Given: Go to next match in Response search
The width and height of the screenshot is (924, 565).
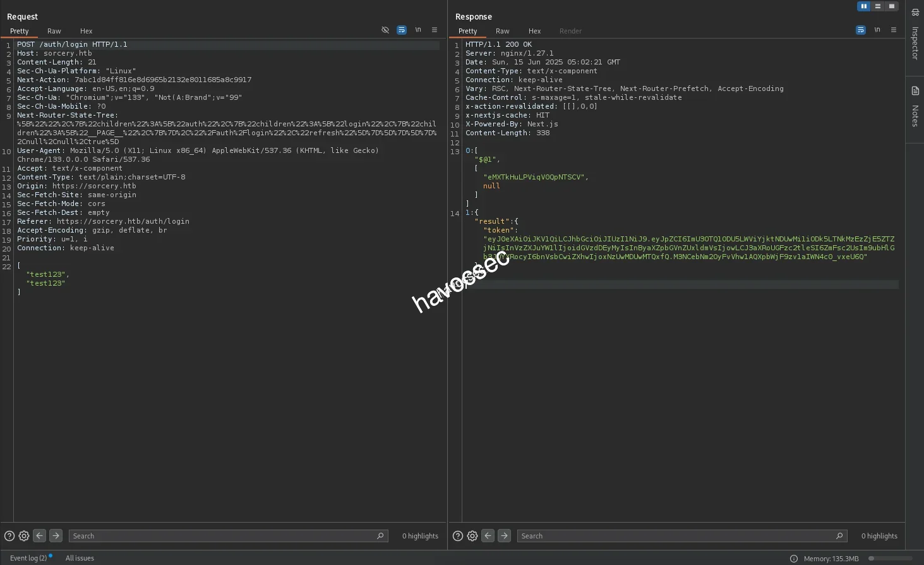Looking at the screenshot, I should click(504, 536).
